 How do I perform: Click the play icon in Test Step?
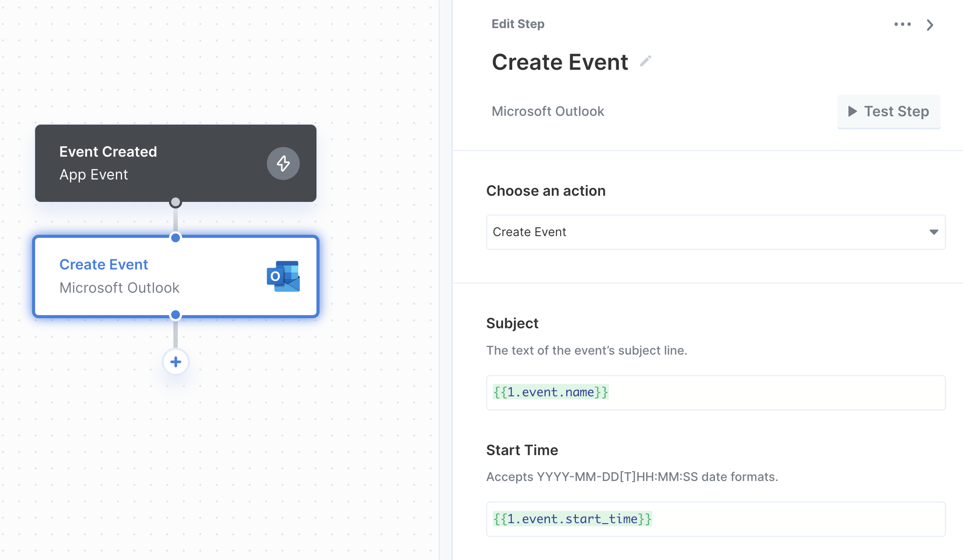pos(852,111)
